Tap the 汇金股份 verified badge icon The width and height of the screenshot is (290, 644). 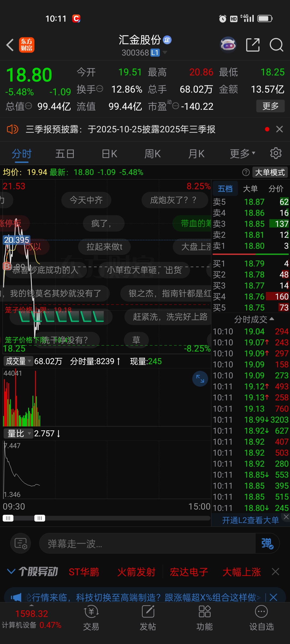point(167,40)
